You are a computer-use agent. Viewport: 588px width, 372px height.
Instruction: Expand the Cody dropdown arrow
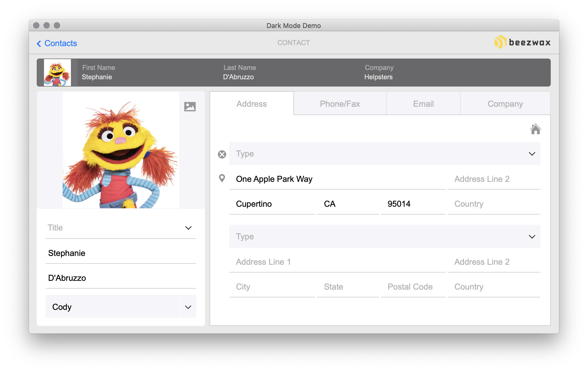pos(188,307)
